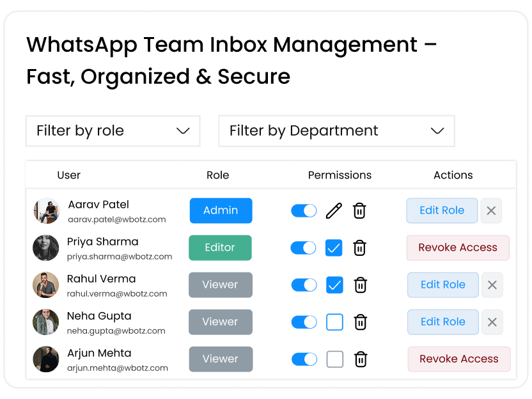
Task: Open the Filter by Department dropdown
Action: [336, 131]
